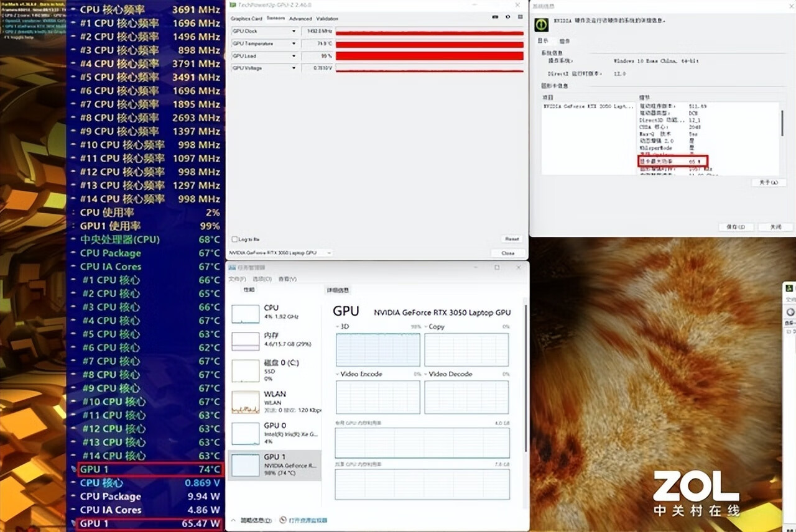
Task: Select GPU 0 Intel Iris item
Action: tap(275, 433)
